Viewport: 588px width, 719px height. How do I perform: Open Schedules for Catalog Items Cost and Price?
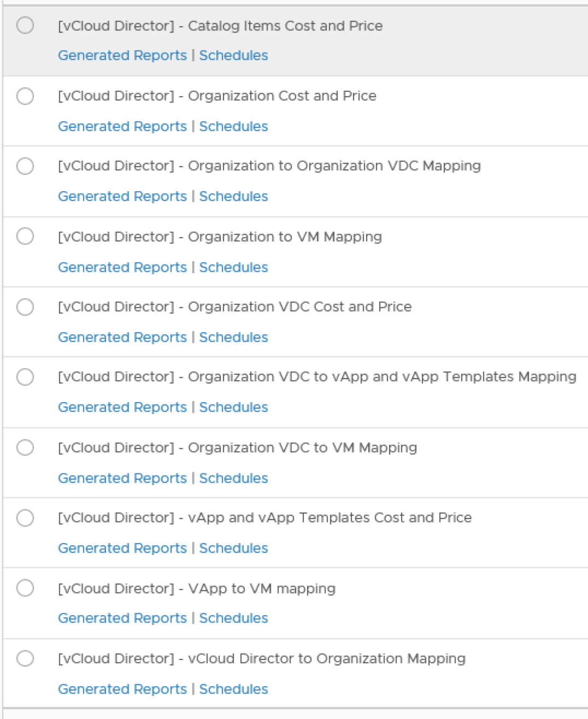[x=233, y=56]
